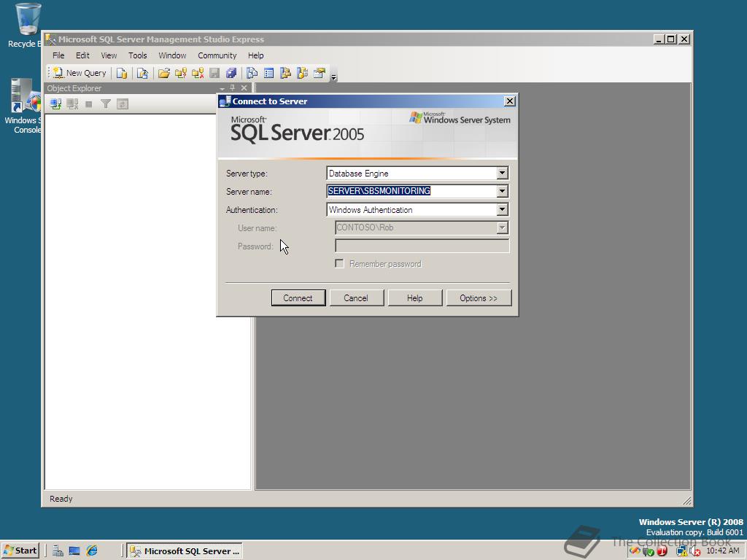The width and height of the screenshot is (747, 560).
Task: Click the muted volume tray icon
Action: 694,551
